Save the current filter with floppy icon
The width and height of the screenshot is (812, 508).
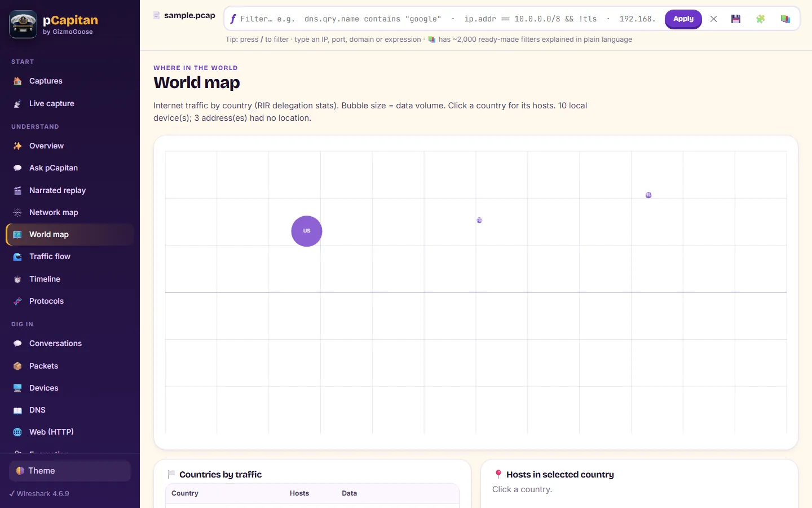pyautogui.click(x=736, y=19)
